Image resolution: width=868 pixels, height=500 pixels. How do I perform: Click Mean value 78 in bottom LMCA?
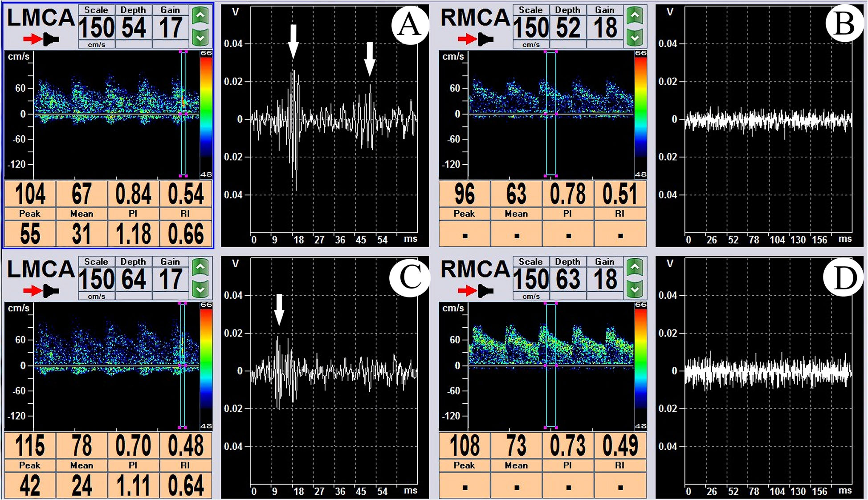coord(82,446)
